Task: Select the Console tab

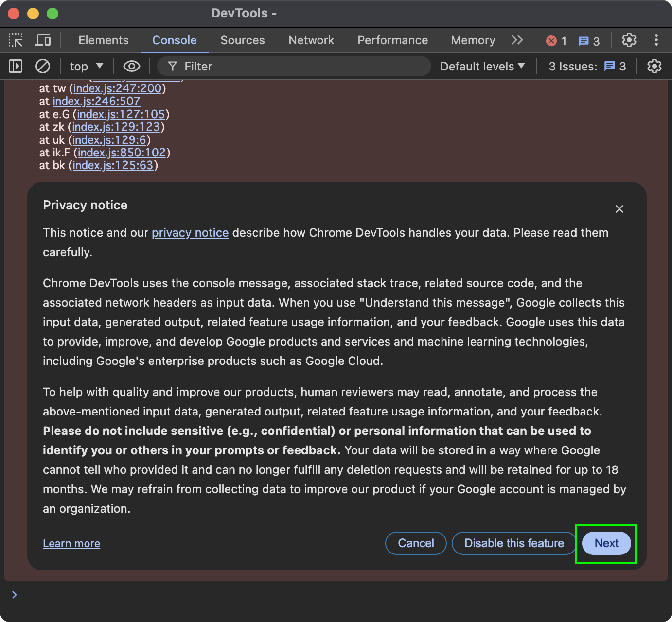Action: coord(175,40)
